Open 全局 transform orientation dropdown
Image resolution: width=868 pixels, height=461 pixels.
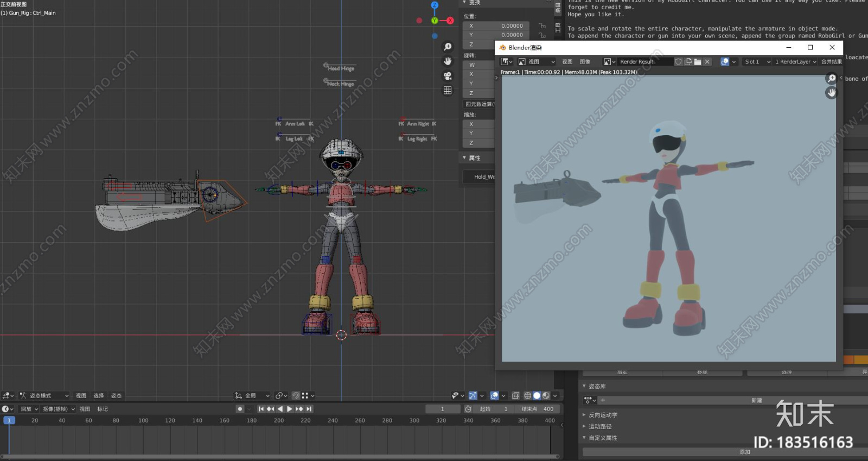click(x=252, y=396)
